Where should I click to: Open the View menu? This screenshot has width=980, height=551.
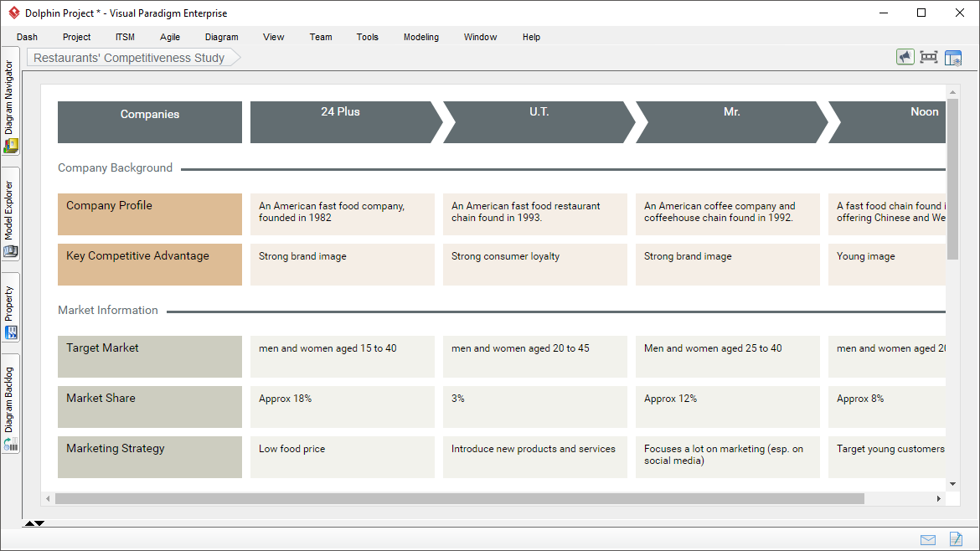273,37
